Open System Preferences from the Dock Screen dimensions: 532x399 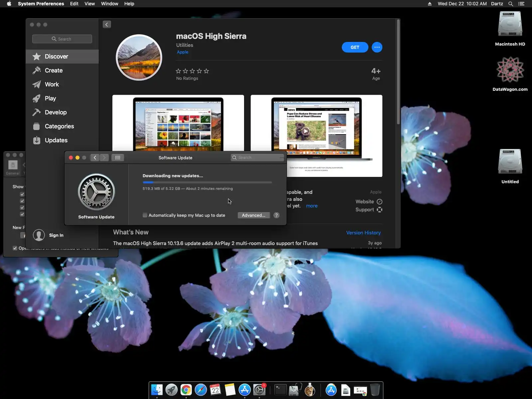[x=259, y=390]
